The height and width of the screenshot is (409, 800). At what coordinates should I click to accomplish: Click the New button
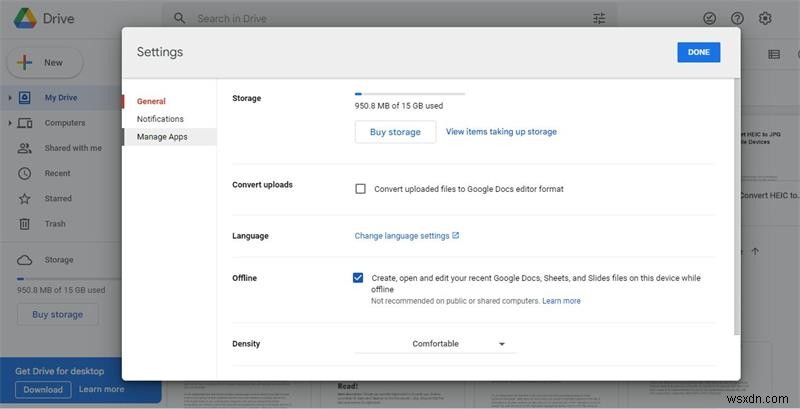(45, 63)
